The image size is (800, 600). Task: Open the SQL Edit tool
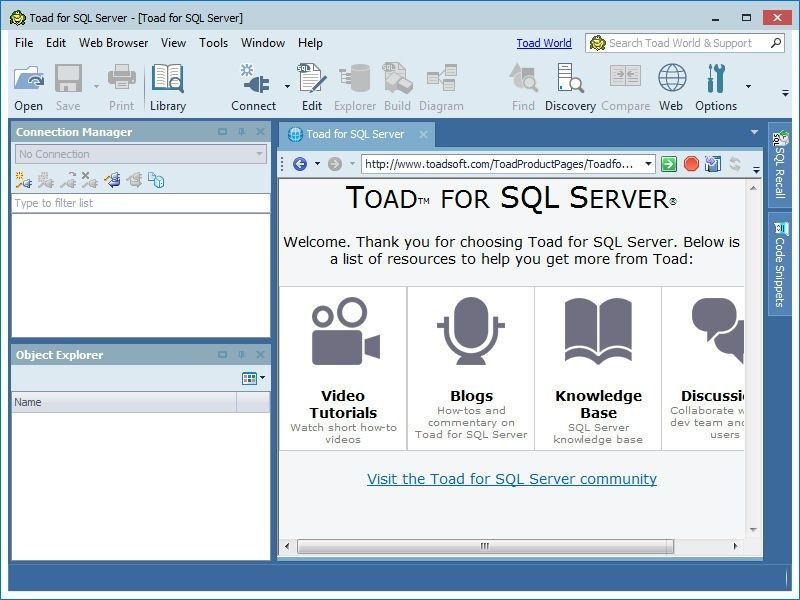(x=312, y=78)
